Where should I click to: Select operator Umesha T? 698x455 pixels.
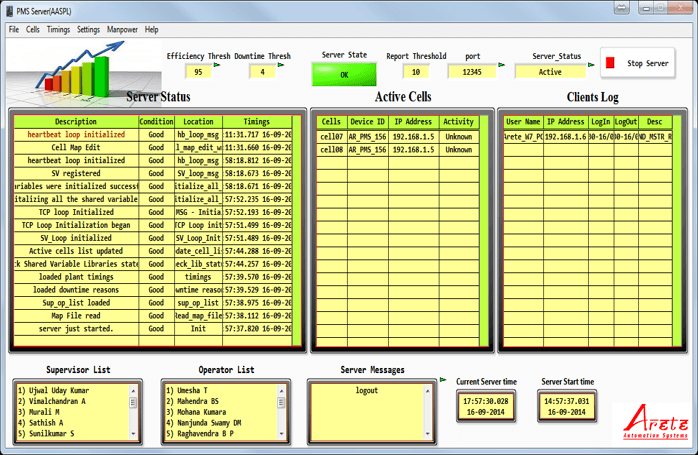(x=187, y=390)
